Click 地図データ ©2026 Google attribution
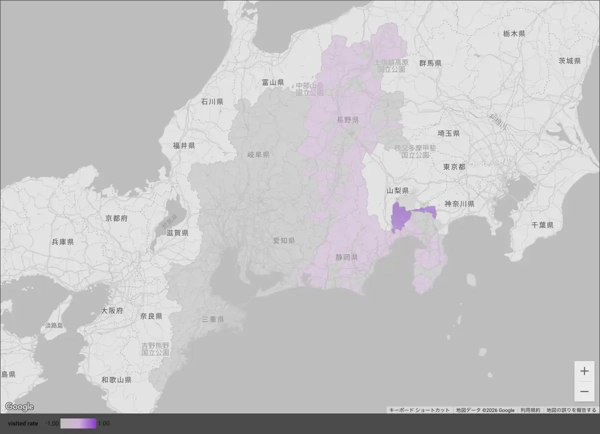The height and width of the screenshot is (434, 600). pos(485,410)
